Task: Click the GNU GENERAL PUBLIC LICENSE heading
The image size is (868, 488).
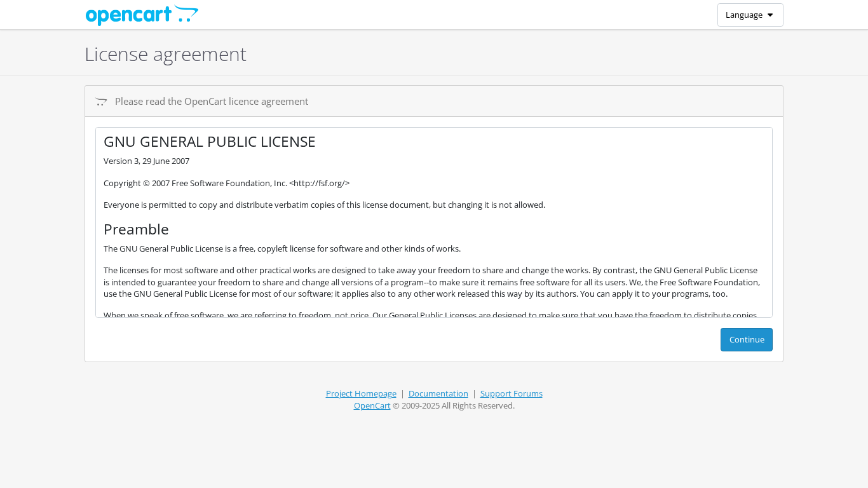Action: tap(210, 142)
